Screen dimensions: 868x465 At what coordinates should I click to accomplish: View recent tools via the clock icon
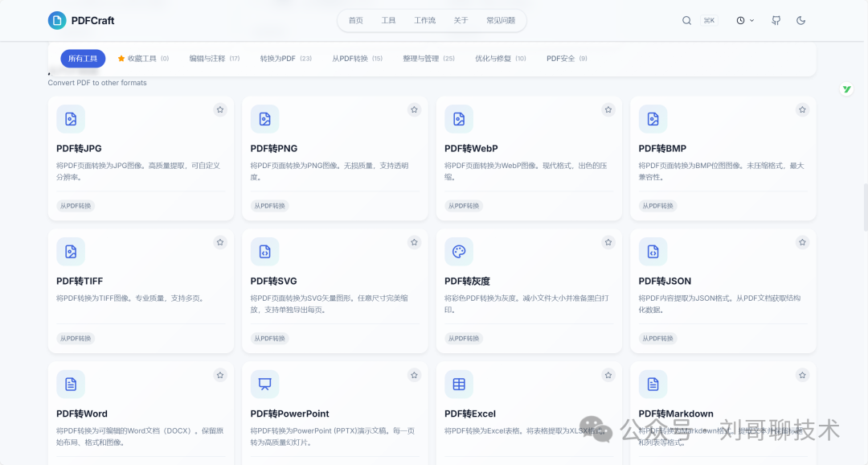coord(740,20)
